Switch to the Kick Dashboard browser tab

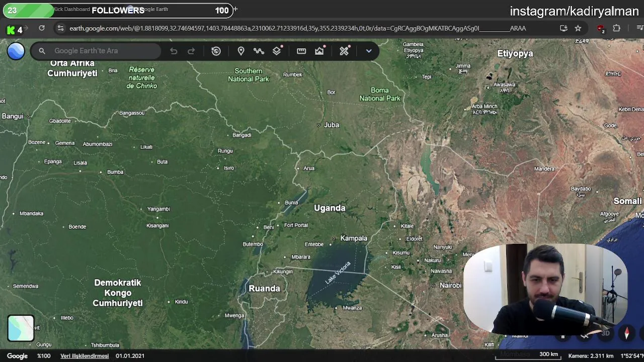[72, 9]
